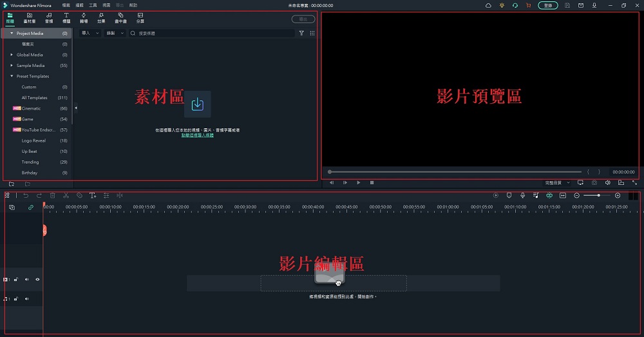The width and height of the screenshot is (644, 337).
Task: Open the 錄製 record dropdown
Action: point(115,33)
